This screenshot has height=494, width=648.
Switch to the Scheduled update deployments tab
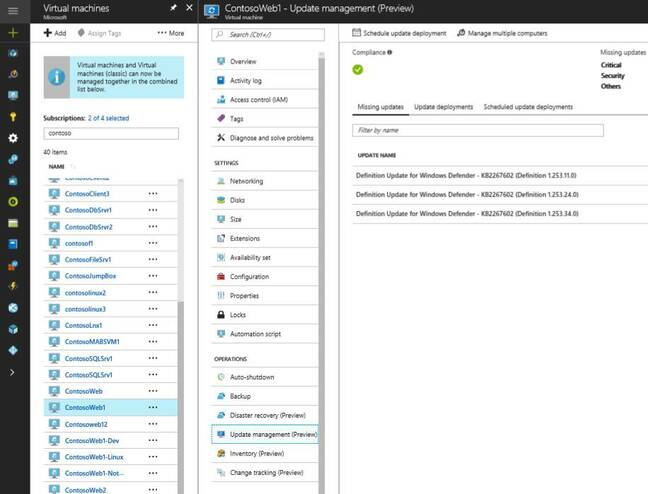point(528,107)
